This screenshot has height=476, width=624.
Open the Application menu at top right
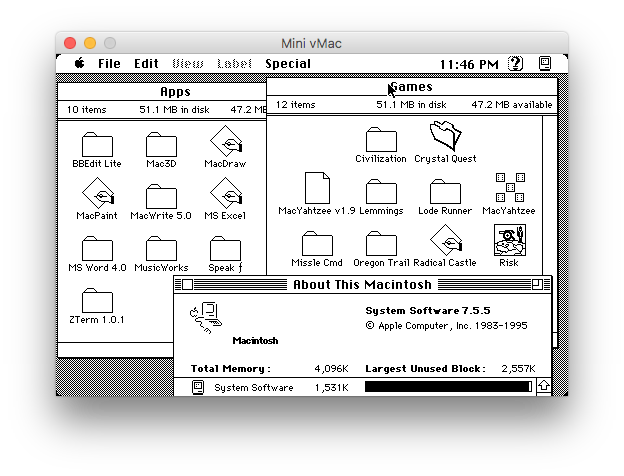coord(545,64)
